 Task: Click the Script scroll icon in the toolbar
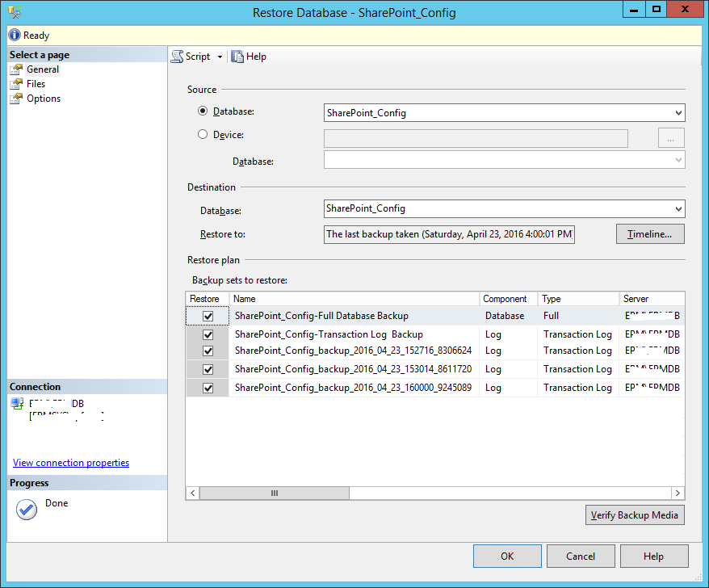point(177,56)
